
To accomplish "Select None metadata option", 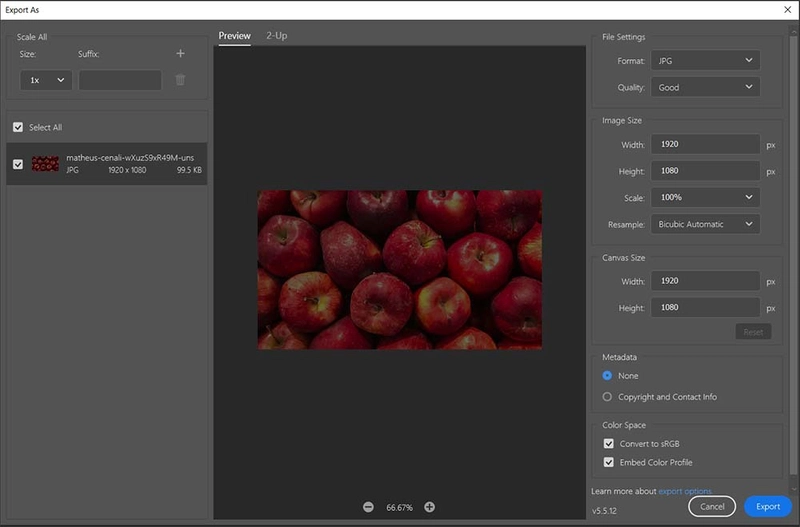I will pyautogui.click(x=607, y=375).
